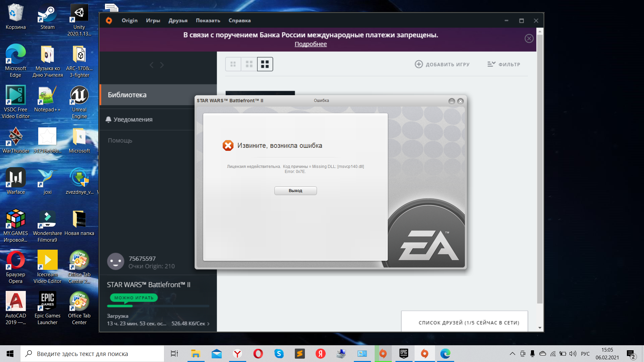Open MY.GAMES Игровой центр shortcut
644x362 pixels.
click(x=15, y=226)
